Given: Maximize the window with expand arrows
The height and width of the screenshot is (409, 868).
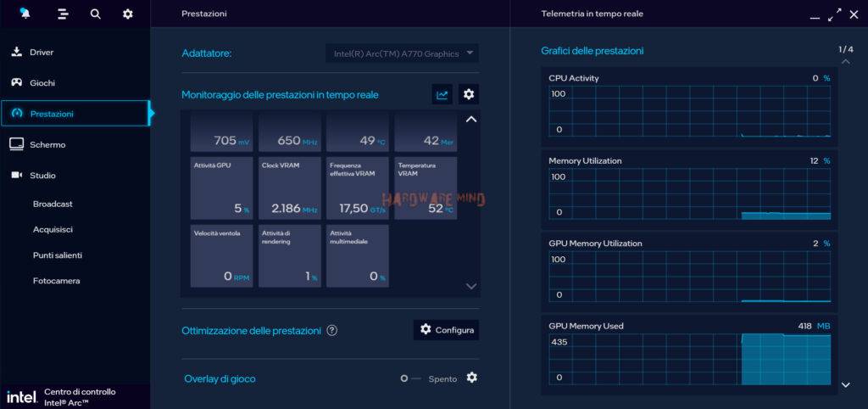Looking at the screenshot, I should (x=834, y=15).
